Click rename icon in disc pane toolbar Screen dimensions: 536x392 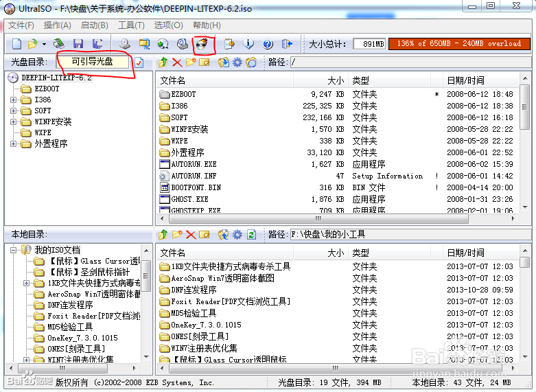pyautogui.click(x=205, y=62)
